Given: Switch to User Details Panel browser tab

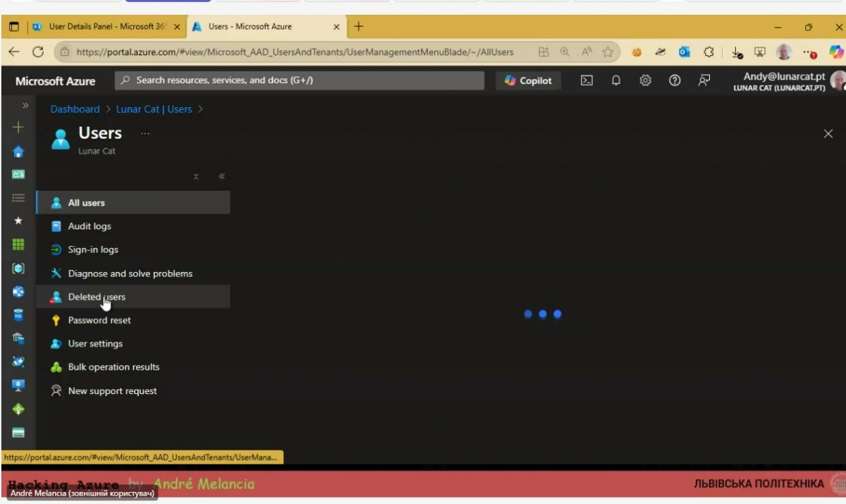Looking at the screenshot, I should pyautogui.click(x=106, y=27).
